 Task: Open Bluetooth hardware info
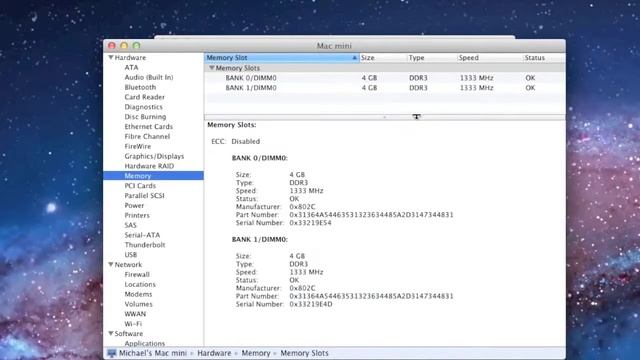[140, 87]
